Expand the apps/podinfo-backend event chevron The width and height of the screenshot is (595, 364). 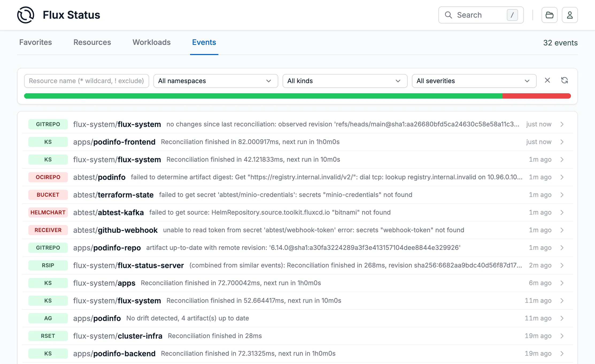tap(562, 354)
